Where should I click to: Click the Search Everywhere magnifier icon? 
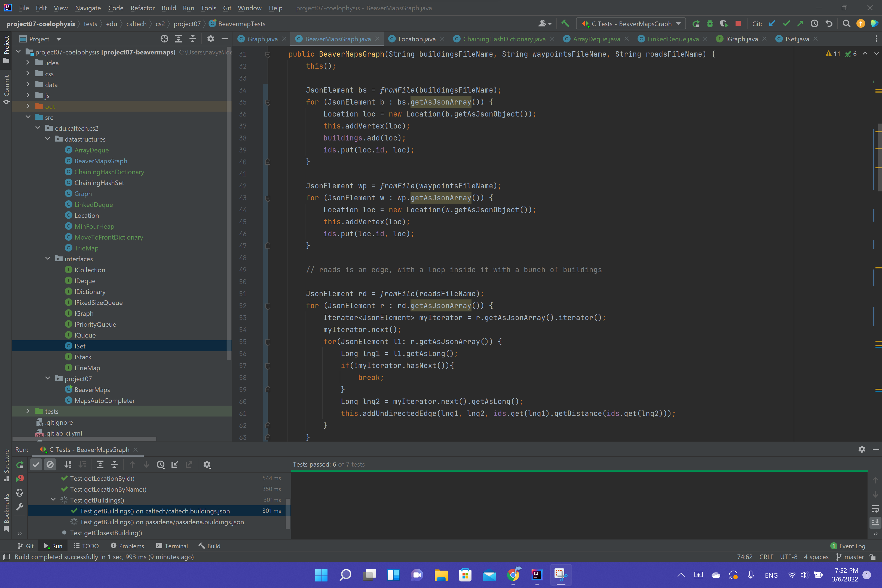(x=846, y=24)
